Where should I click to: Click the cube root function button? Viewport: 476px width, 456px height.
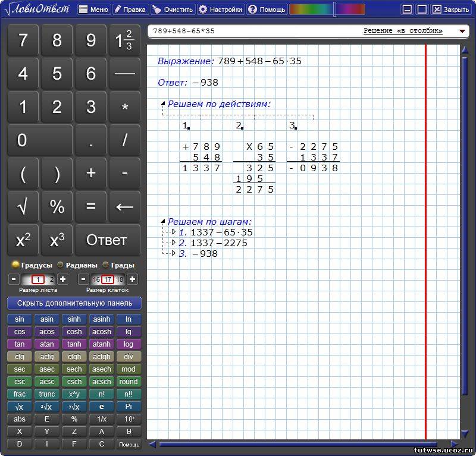[x=46, y=407]
